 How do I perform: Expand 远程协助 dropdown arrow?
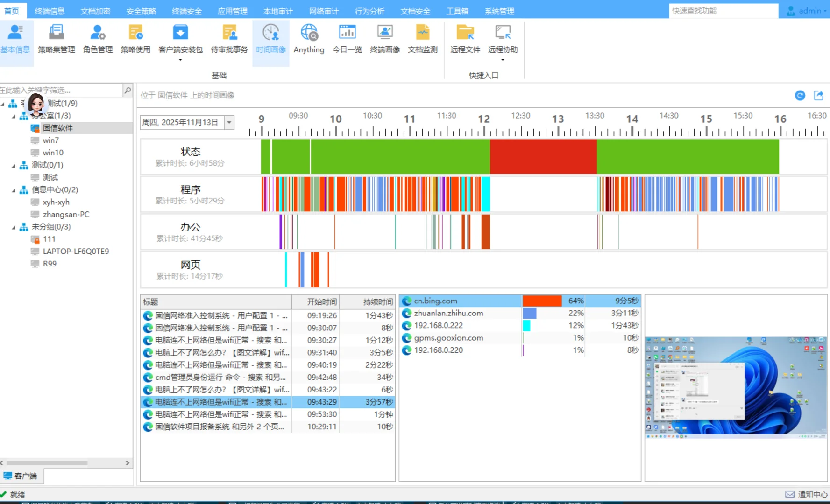click(503, 60)
